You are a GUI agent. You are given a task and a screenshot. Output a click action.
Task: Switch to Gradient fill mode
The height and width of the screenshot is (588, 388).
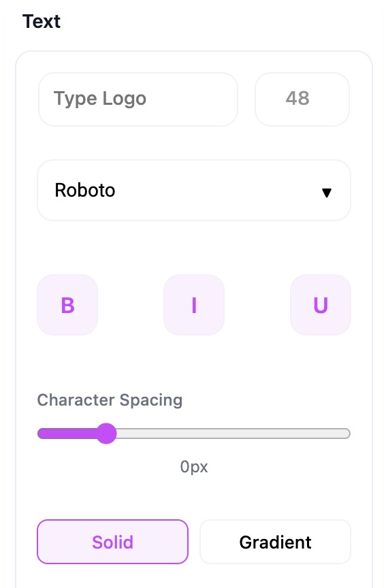pos(276,542)
